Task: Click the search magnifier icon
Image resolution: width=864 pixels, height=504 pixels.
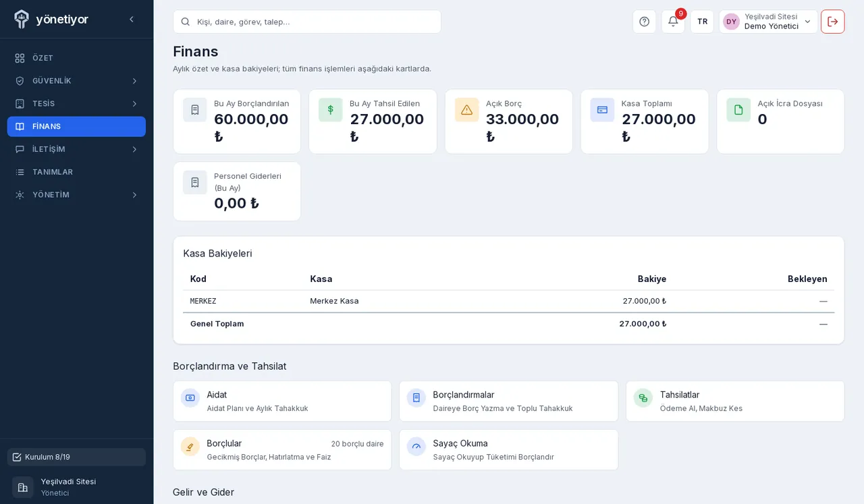Action: 186,22
